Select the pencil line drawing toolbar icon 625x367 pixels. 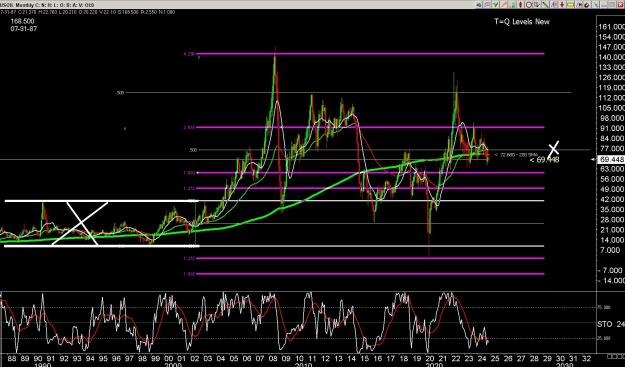coord(503,5)
